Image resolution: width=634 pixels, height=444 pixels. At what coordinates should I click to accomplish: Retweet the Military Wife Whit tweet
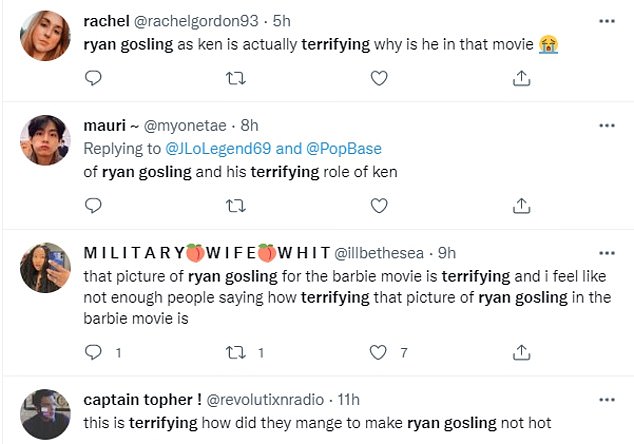(x=235, y=352)
